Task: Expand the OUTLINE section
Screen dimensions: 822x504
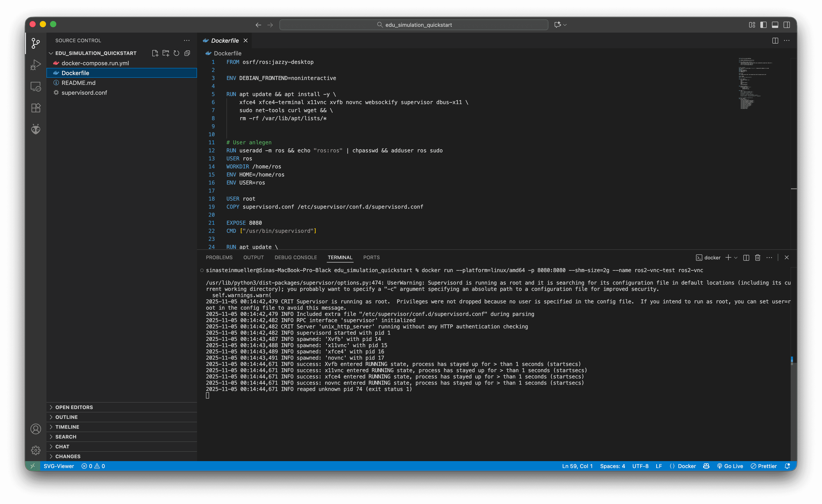Action: tap(66, 417)
